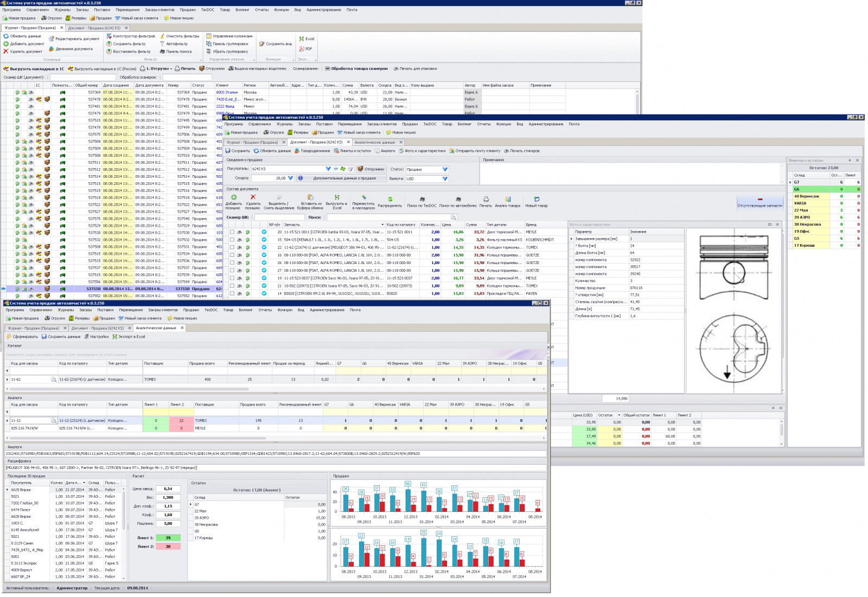Click Экспорт в Excel in analytics window
Image resolution: width=868 pixels, height=597 pixels.
(129, 337)
